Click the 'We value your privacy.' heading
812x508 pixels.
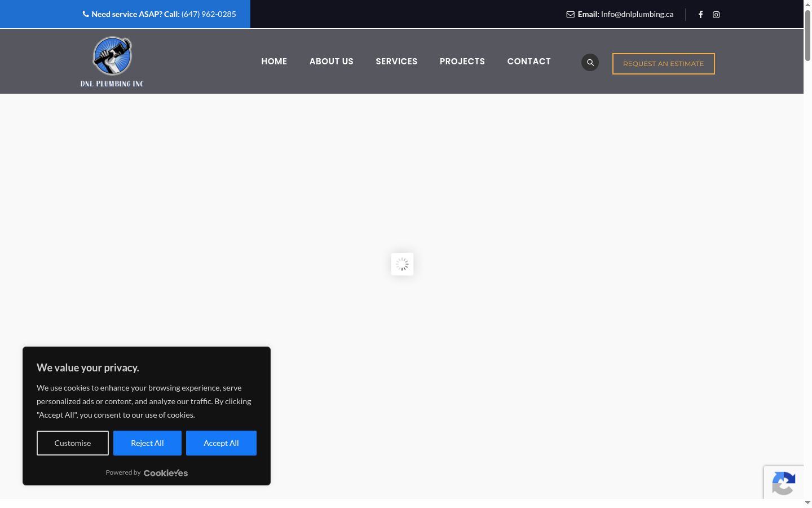pos(88,367)
